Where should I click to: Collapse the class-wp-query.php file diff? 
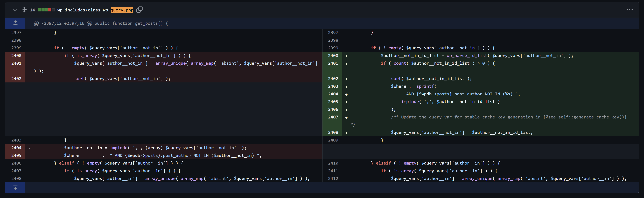click(15, 10)
